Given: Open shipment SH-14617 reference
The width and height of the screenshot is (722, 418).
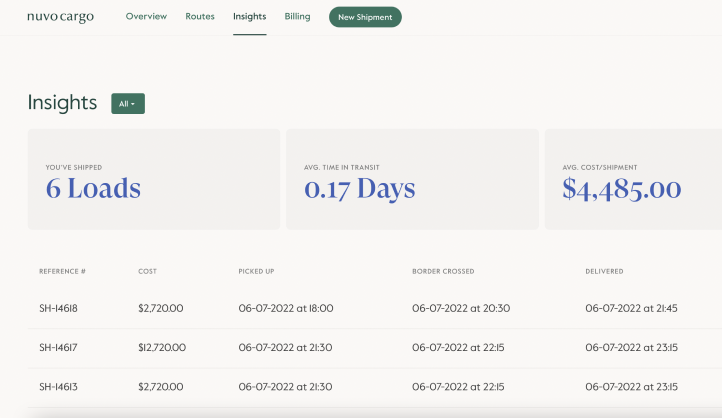Looking at the screenshot, I should click(x=58, y=348).
